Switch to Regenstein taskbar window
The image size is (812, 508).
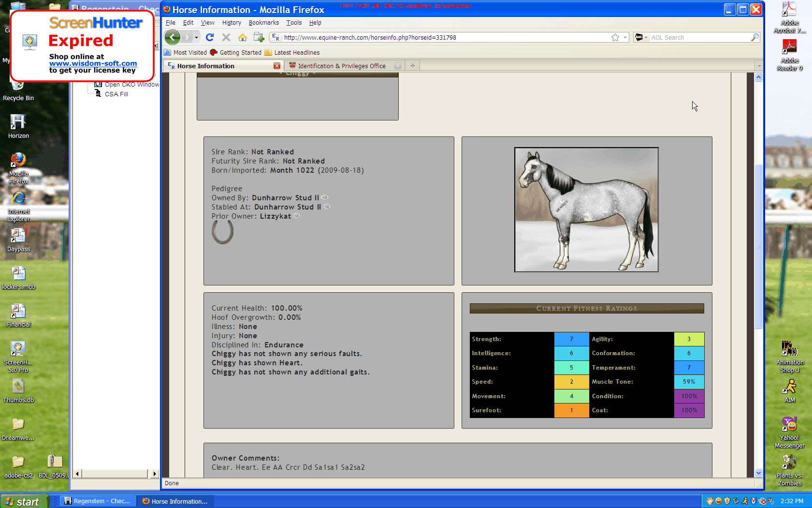98,501
